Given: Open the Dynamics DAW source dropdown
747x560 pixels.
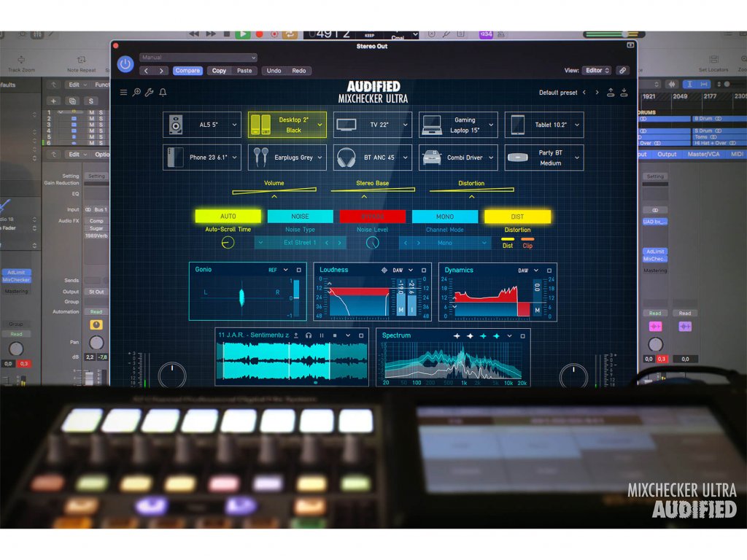Looking at the screenshot, I should [x=535, y=271].
